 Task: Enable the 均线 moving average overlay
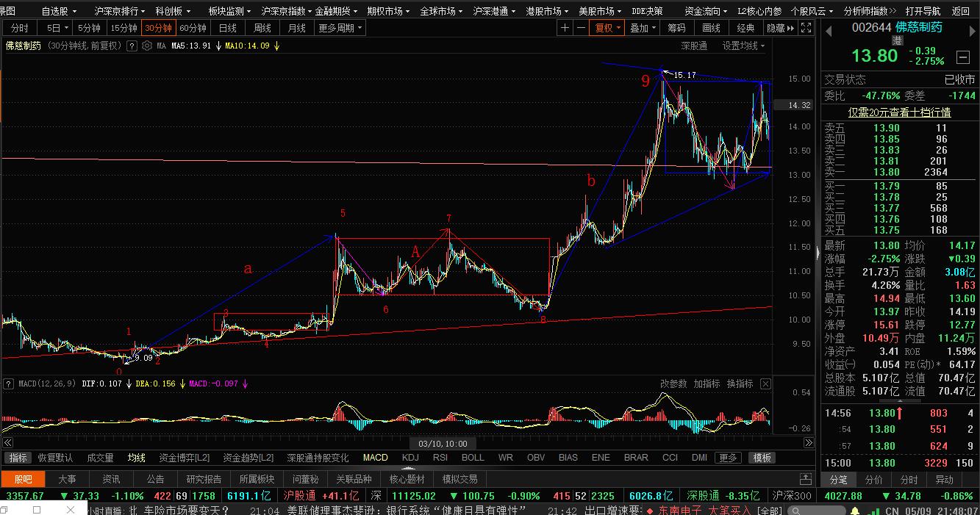135,457
